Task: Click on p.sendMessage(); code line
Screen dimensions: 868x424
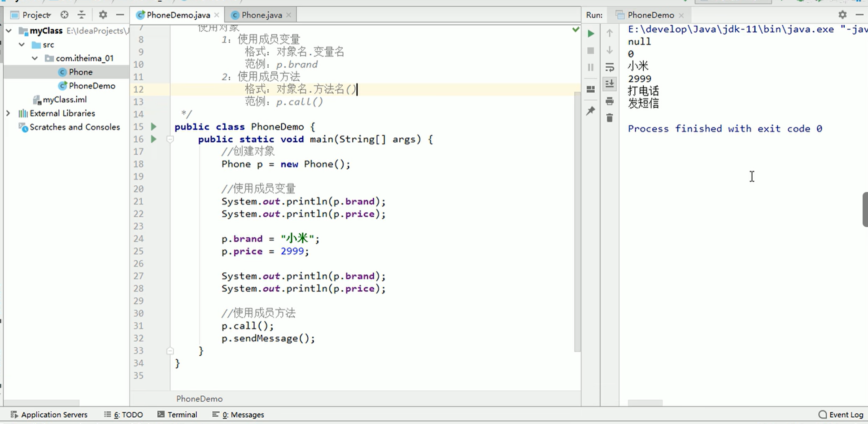Action: [268, 338]
